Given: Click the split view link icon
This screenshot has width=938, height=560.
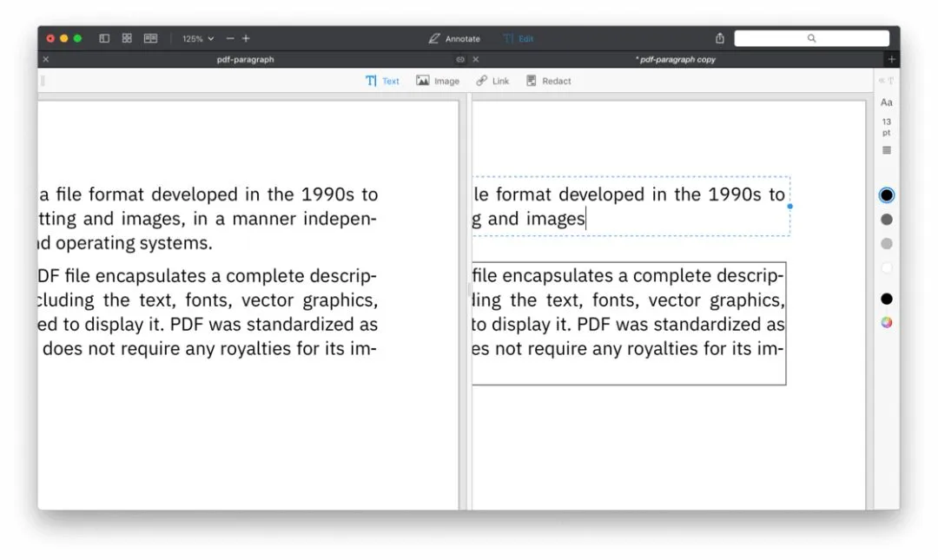Looking at the screenshot, I should coord(460,59).
